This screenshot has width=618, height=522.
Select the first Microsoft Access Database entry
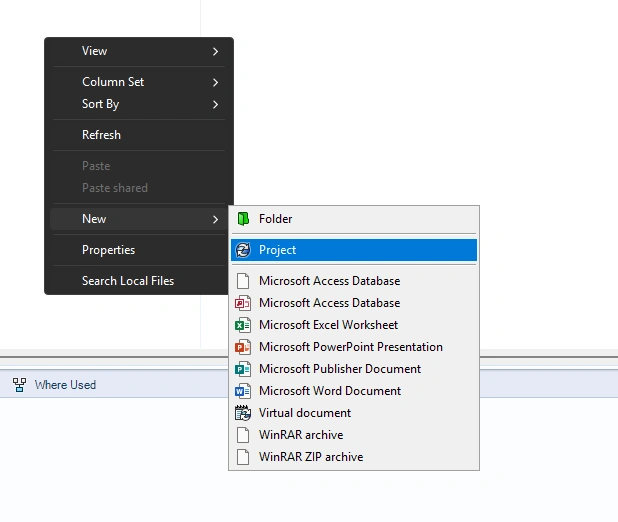tap(329, 281)
